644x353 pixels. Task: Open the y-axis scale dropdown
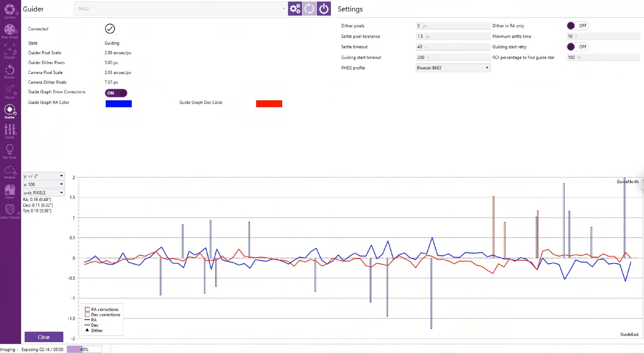tap(44, 176)
